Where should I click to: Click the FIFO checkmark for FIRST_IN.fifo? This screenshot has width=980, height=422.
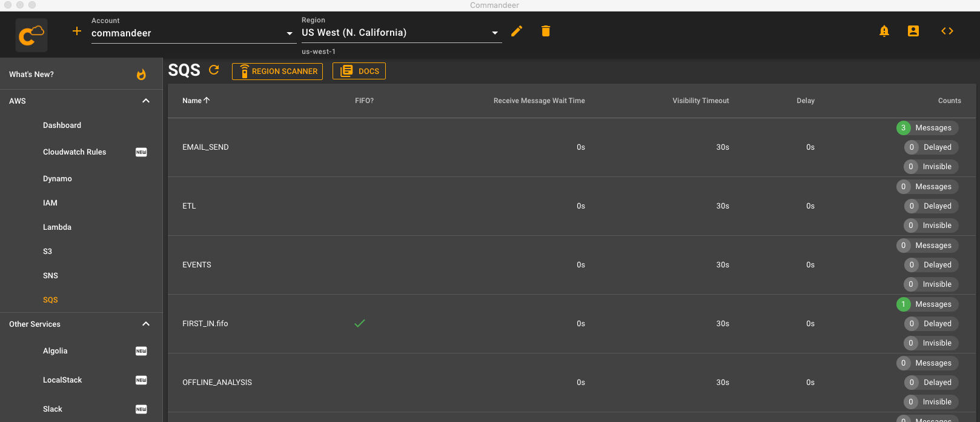pyautogui.click(x=360, y=324)
